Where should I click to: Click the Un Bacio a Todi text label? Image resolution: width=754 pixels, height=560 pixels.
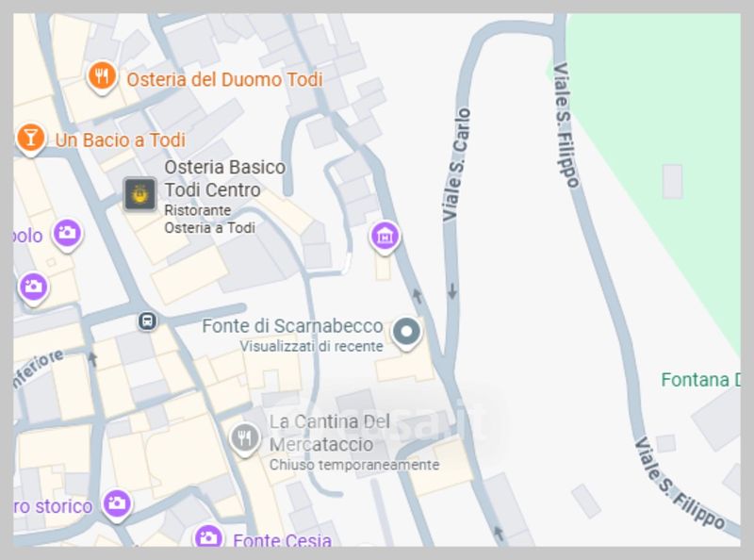tap(120, 140)
